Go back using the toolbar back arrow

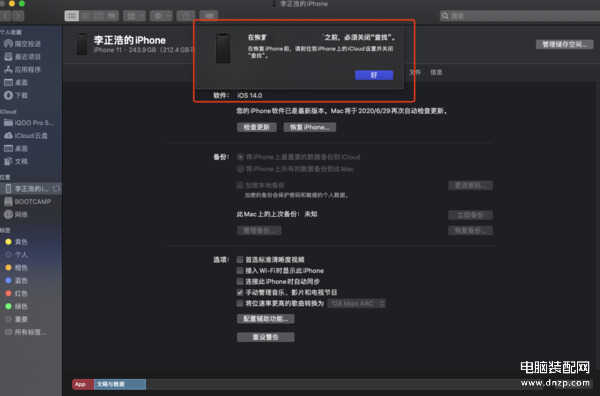point(6,16)
